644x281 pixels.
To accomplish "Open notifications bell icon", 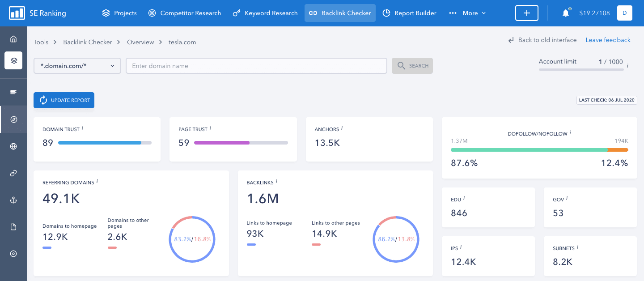I will 566,13.
